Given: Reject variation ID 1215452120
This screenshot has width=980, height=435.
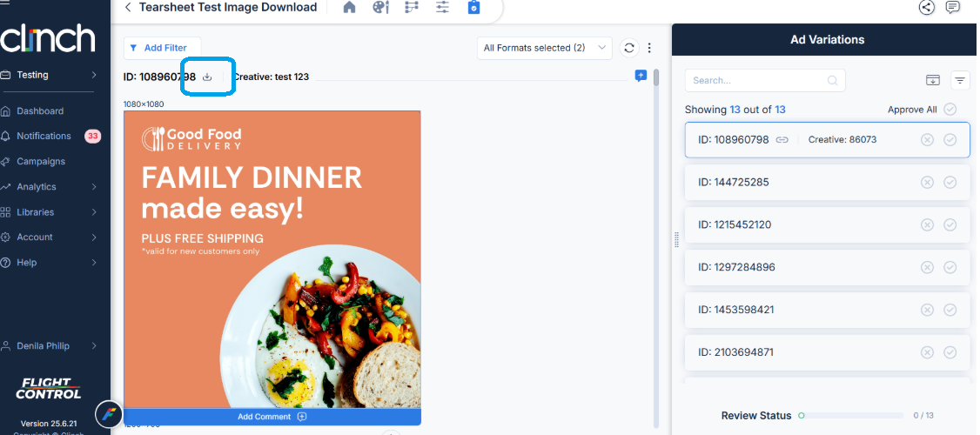Looking at the screenshot, I should click(x=927, y=225).
